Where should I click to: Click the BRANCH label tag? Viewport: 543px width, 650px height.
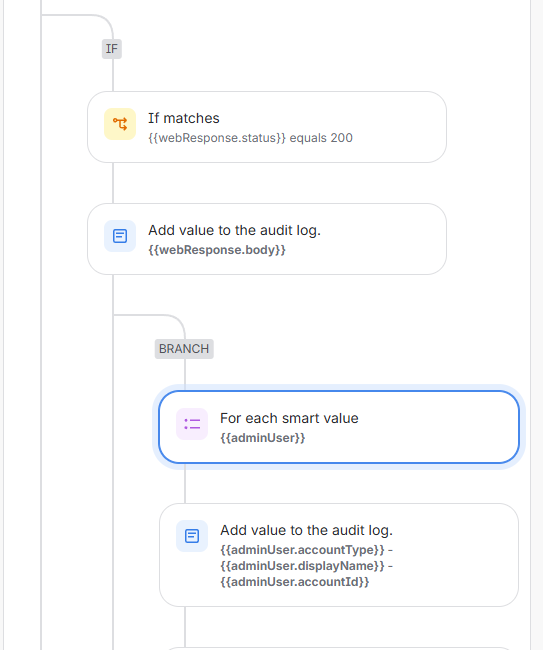click(184, 349)
